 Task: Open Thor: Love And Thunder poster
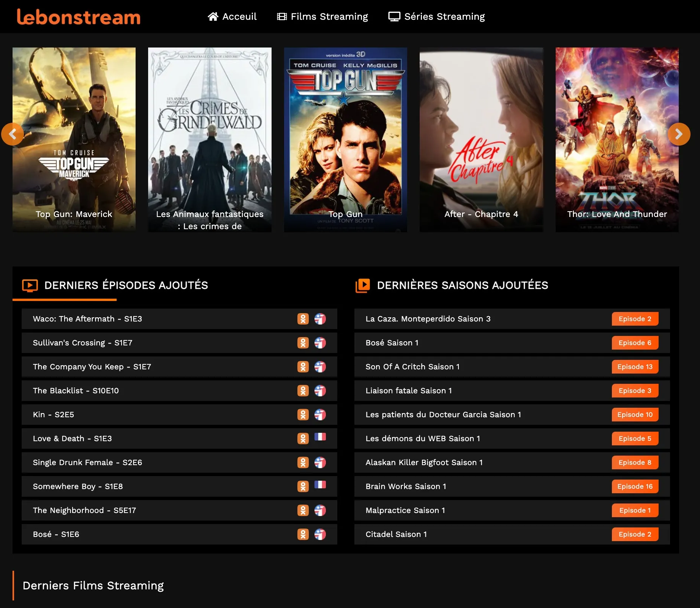tap(617, 139)
